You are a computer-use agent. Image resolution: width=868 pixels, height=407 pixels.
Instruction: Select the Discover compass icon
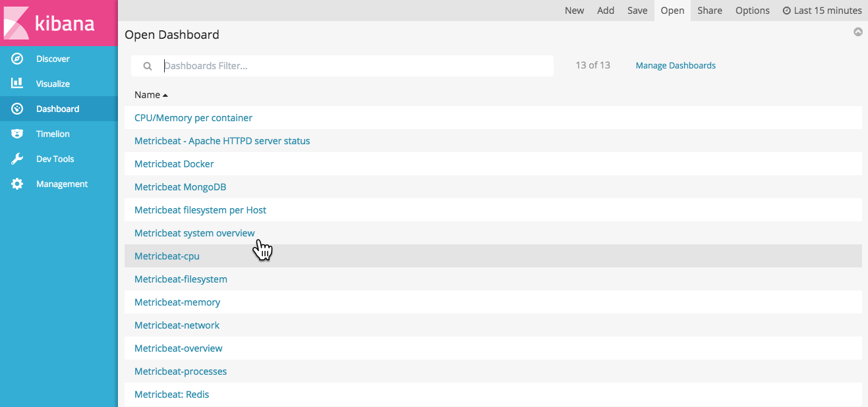(x=16, y=59)
